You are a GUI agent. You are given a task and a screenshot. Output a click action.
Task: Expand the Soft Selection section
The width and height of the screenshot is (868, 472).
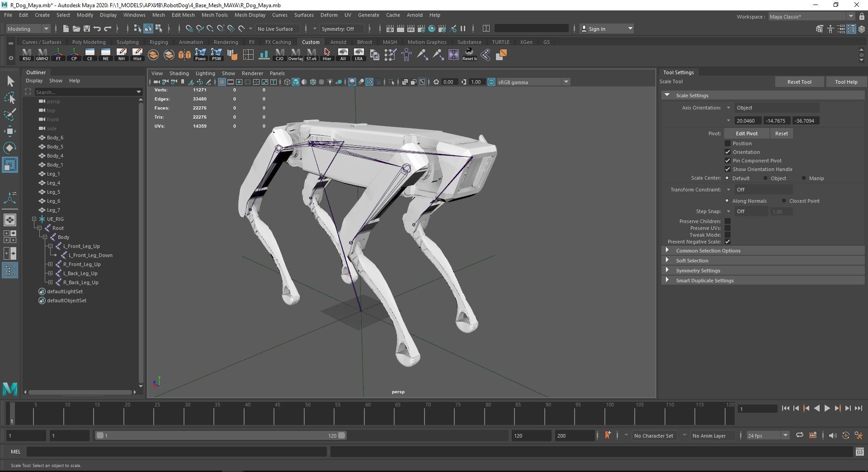coord(763,261)
